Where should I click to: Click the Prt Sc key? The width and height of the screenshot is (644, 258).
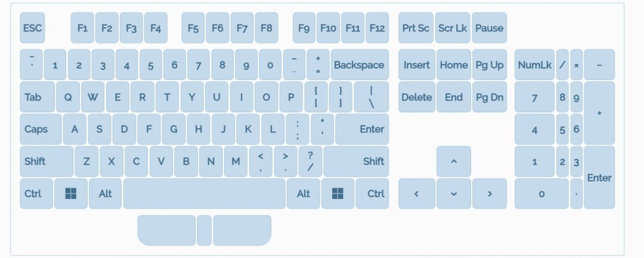point(416,28)
